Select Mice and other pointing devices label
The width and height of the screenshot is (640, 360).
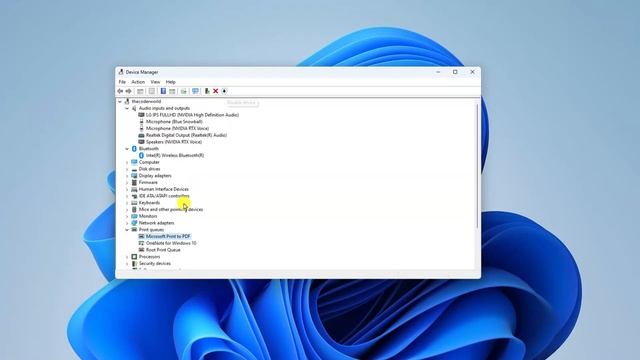(x=171, y=209)
